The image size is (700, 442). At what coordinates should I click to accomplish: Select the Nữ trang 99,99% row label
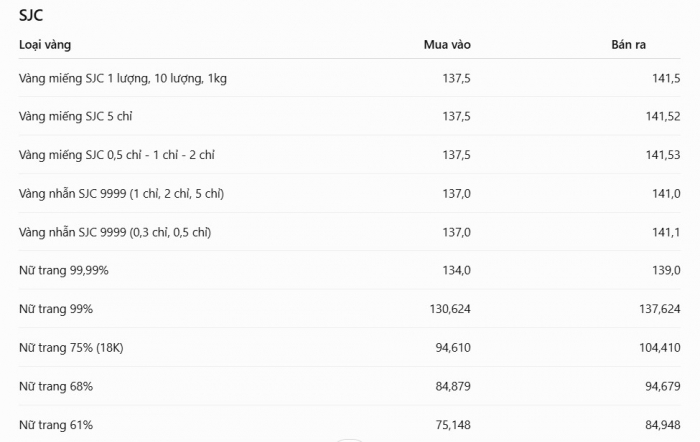(x=63, y=271)
